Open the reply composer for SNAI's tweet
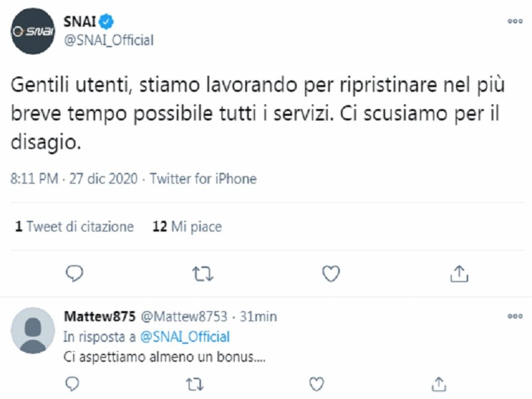Viewport: 532px width, 399px height. 74,272
